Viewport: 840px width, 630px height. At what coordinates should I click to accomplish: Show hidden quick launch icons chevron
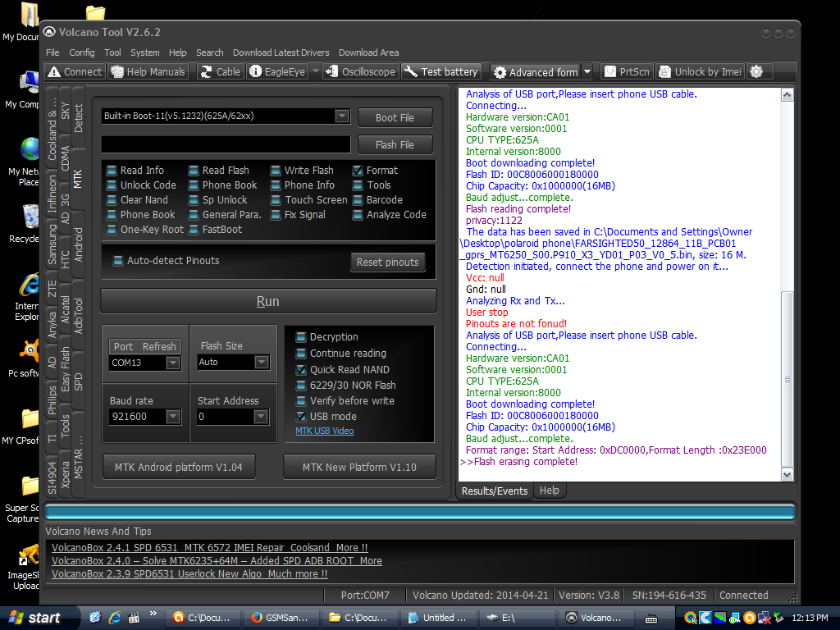pos(153,614)
